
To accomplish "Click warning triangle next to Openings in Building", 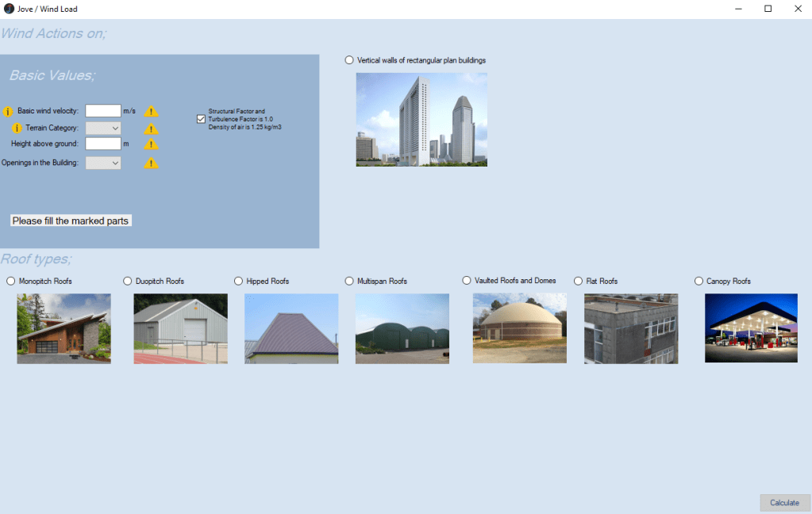I will pyautogui.click(x=151, y=163).
